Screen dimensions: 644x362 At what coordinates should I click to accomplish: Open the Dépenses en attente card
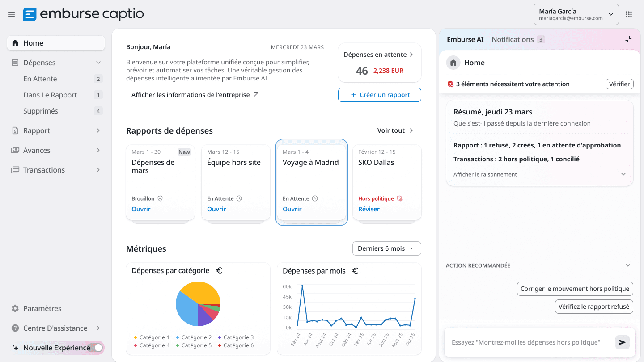pyautogui.click(x=380, y=63)
